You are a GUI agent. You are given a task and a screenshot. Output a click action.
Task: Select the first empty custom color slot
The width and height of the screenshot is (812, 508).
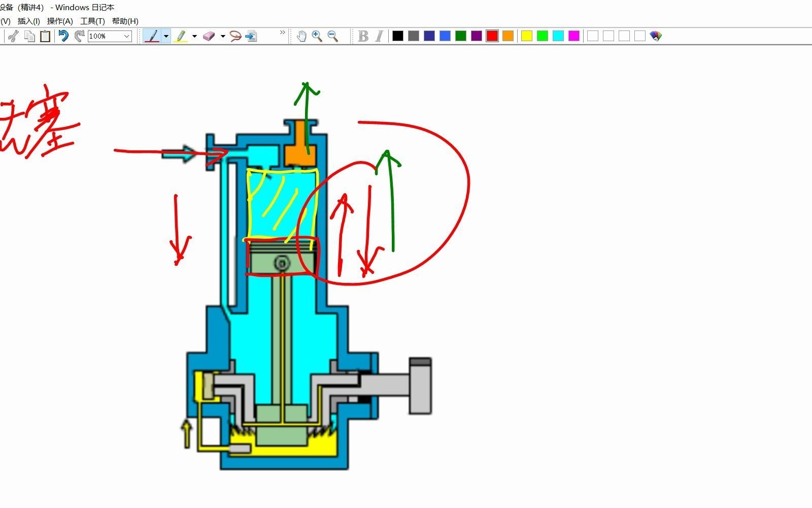(593, 36)
